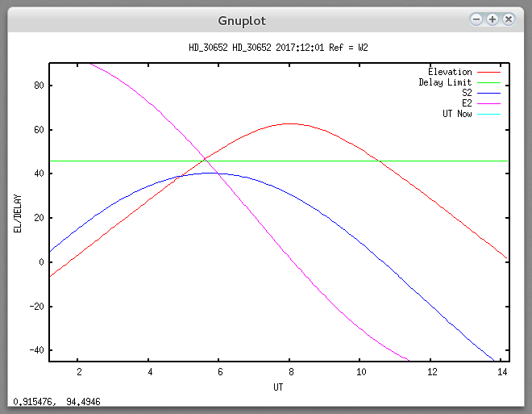Click the peak of the red Elevation curve
This screenshot has height=414, width=532.
[x=289, y=123]
